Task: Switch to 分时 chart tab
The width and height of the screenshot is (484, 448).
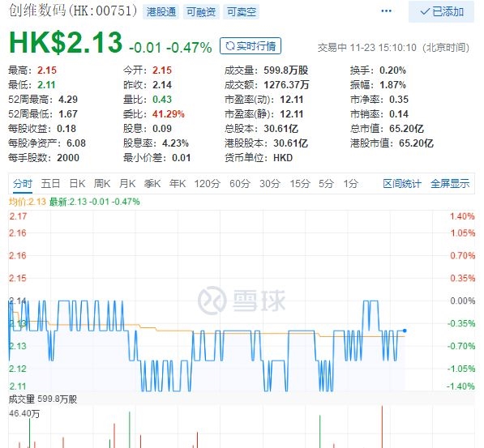Action: (23, 184)
